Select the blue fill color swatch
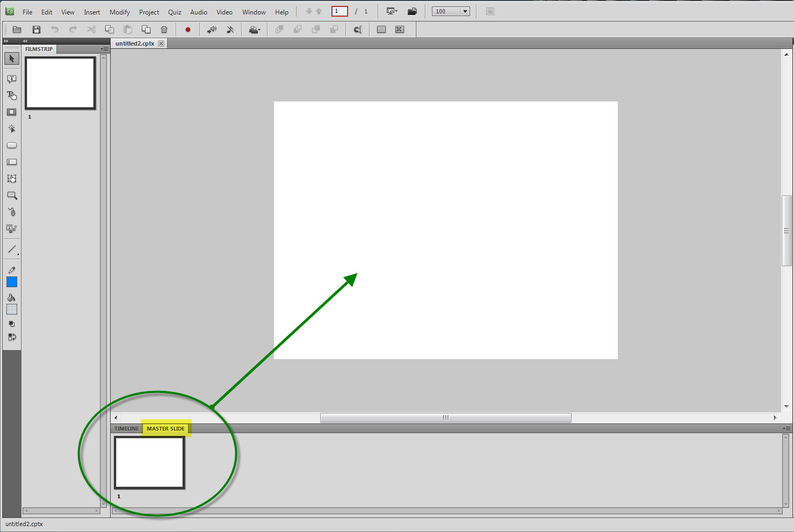 12,281
